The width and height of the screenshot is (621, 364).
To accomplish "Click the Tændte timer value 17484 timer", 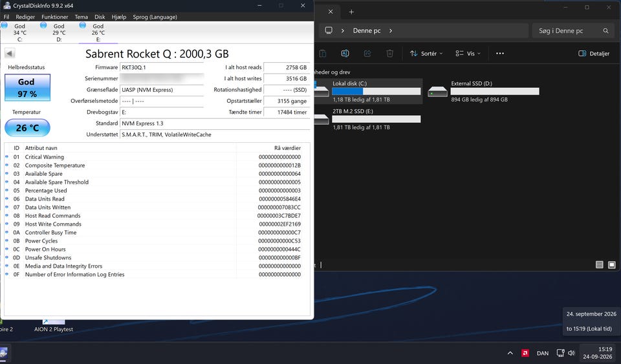I will pos(287,112).
